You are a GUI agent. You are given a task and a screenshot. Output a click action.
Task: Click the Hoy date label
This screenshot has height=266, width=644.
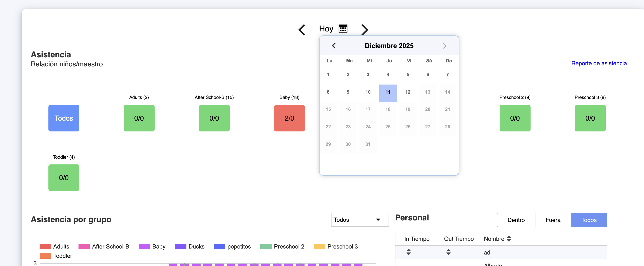pyautogui.click(x=326, y=29)
